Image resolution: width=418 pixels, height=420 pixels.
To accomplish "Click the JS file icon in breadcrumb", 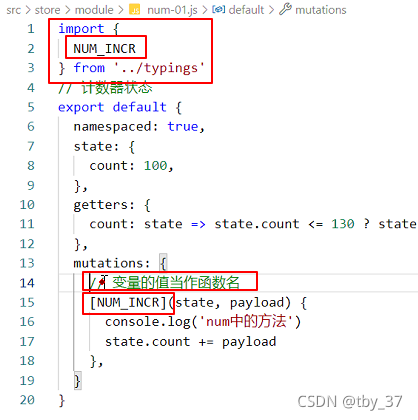I will point(135,10).
